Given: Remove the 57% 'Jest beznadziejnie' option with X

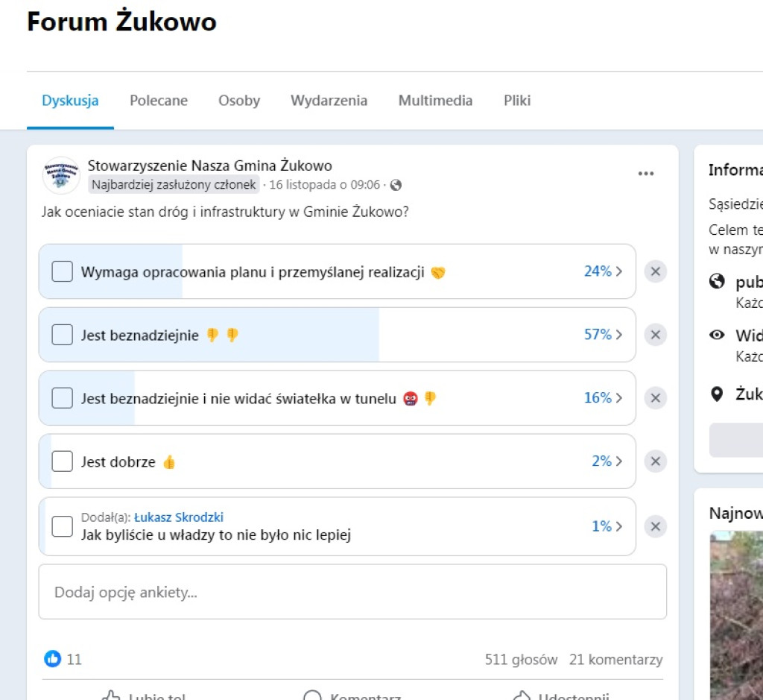Looking at the screenshot, I should (656, 335).
